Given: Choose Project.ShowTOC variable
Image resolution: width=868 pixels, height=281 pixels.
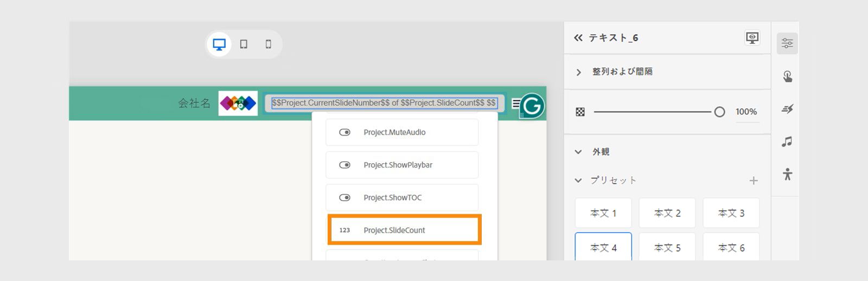Looking at the screenshot, I should tap(402, 197).
